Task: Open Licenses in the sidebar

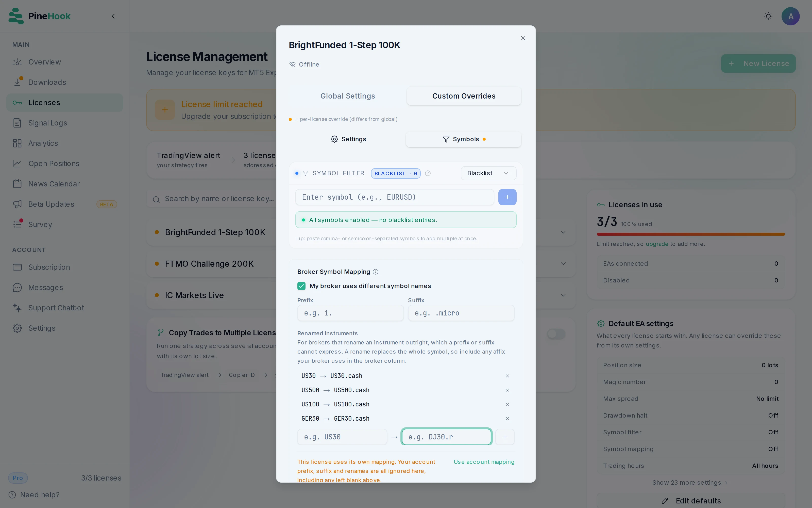Action: [64, 102]
